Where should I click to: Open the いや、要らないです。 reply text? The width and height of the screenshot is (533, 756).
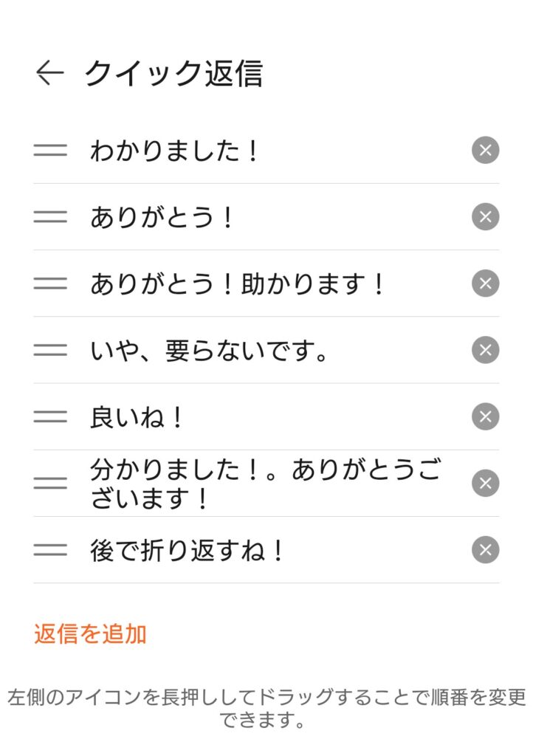click(210, 351)
